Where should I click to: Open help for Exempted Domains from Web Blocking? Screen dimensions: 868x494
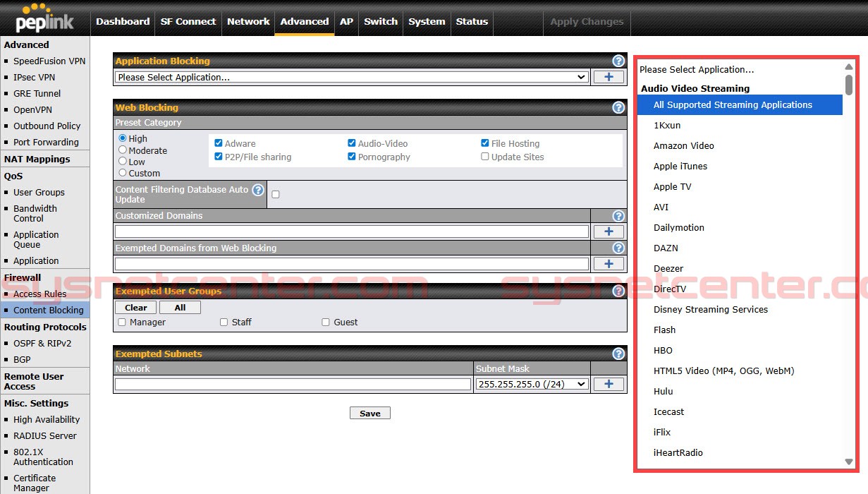618,248
